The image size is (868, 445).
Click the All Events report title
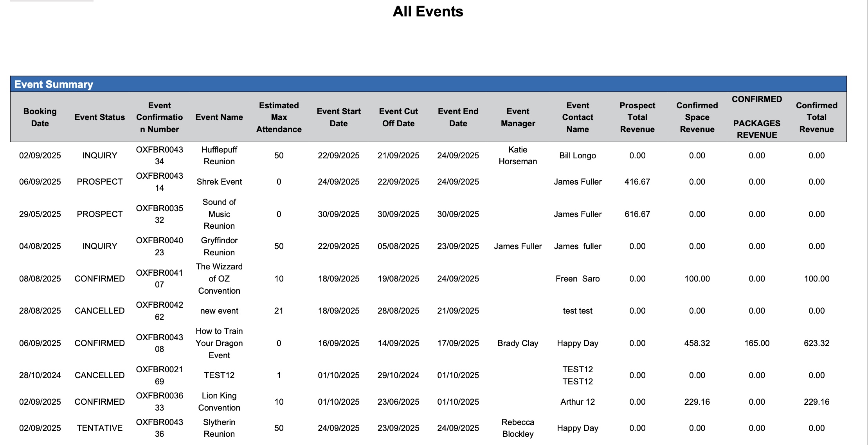point(428,12)
